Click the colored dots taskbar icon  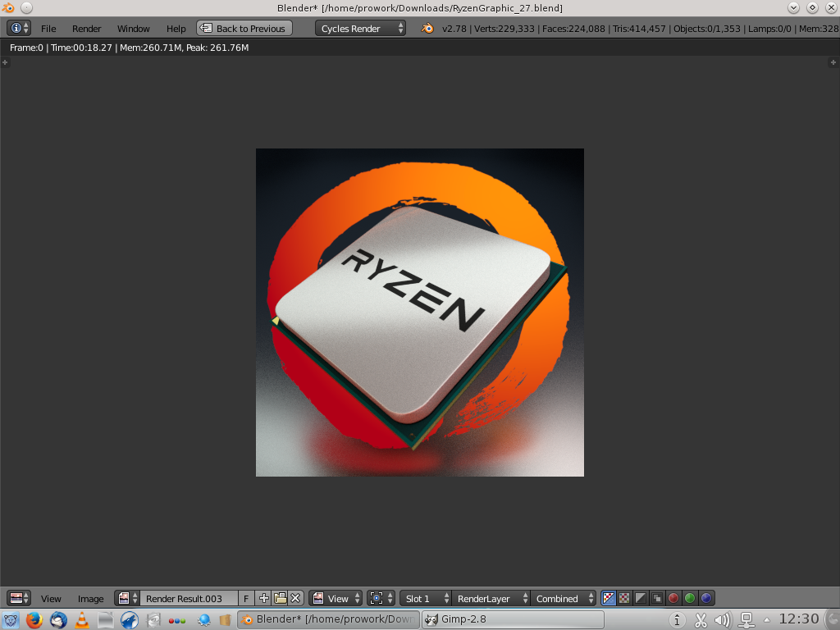click(177, 621)
